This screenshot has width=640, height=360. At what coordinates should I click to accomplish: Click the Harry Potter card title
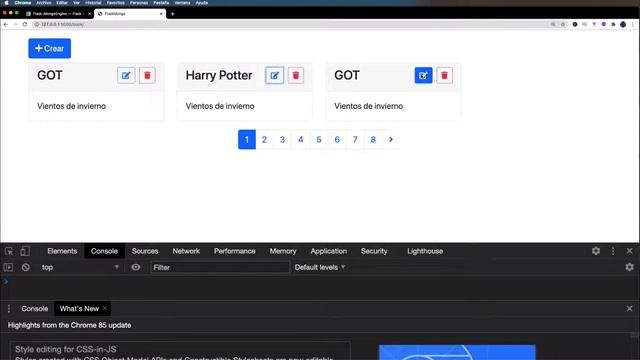[219, 76]
